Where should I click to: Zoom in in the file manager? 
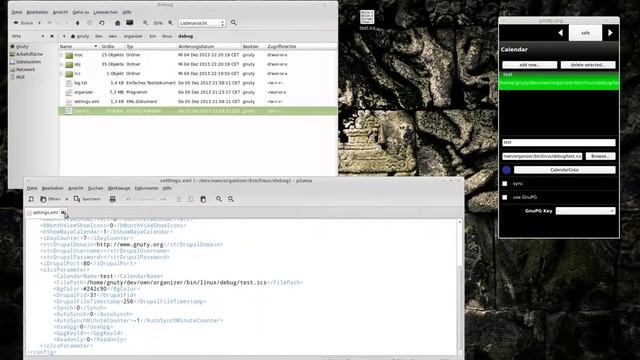click(x=171, y=23)
